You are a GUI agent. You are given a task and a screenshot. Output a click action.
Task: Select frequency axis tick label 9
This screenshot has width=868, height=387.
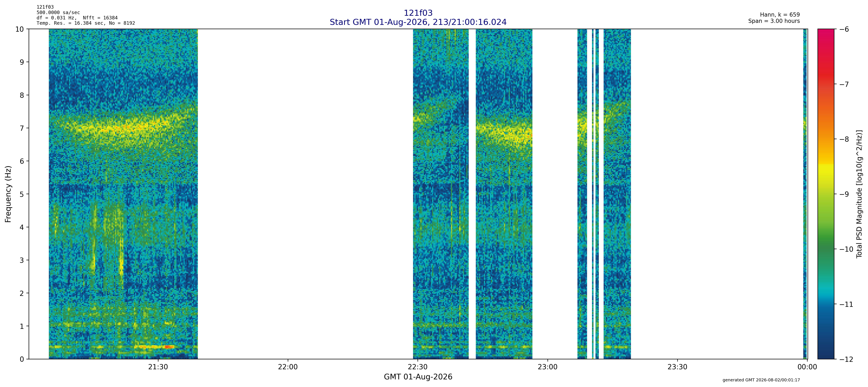pos(22,62)
